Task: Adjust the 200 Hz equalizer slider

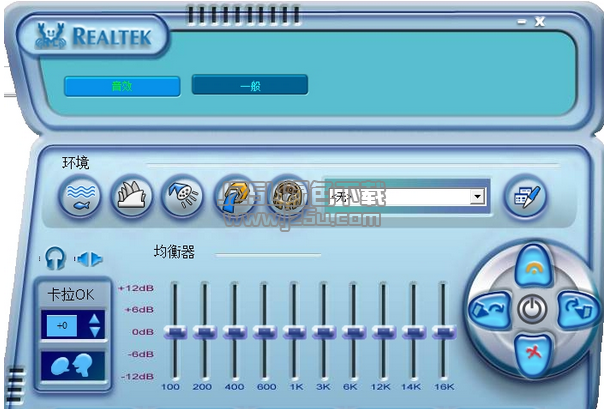Action: [x=205, y=332]
